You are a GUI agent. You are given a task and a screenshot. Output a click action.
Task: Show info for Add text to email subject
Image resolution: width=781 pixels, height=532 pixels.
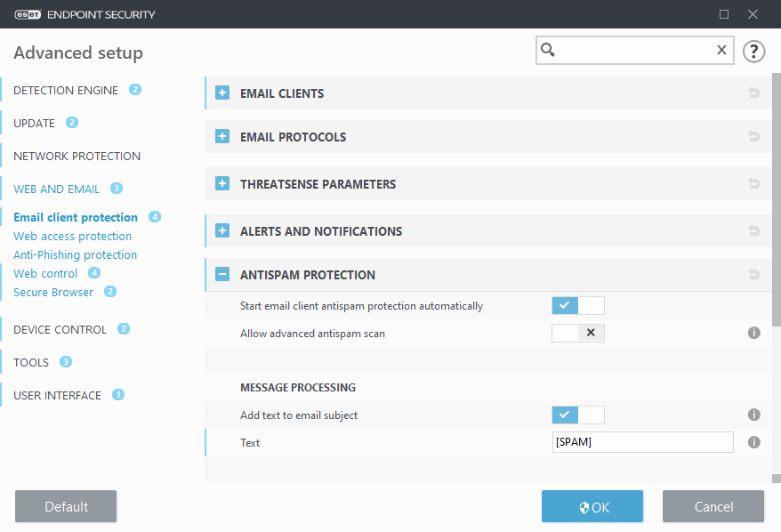coord(754,415)
